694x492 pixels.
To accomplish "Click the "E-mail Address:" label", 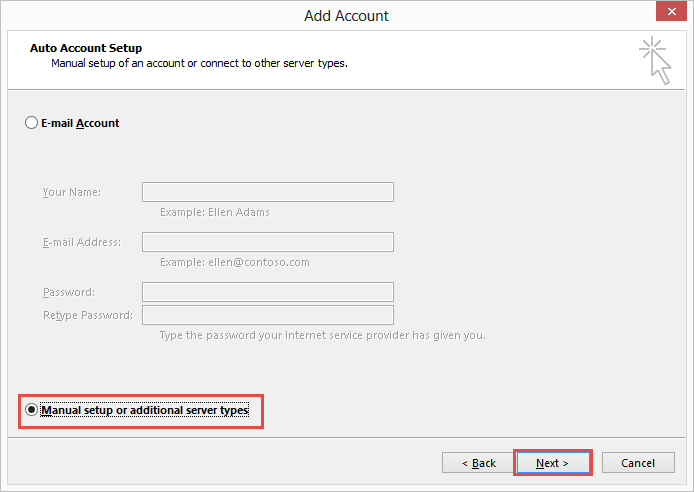I will pyautogui.click(x=82, y=242).
